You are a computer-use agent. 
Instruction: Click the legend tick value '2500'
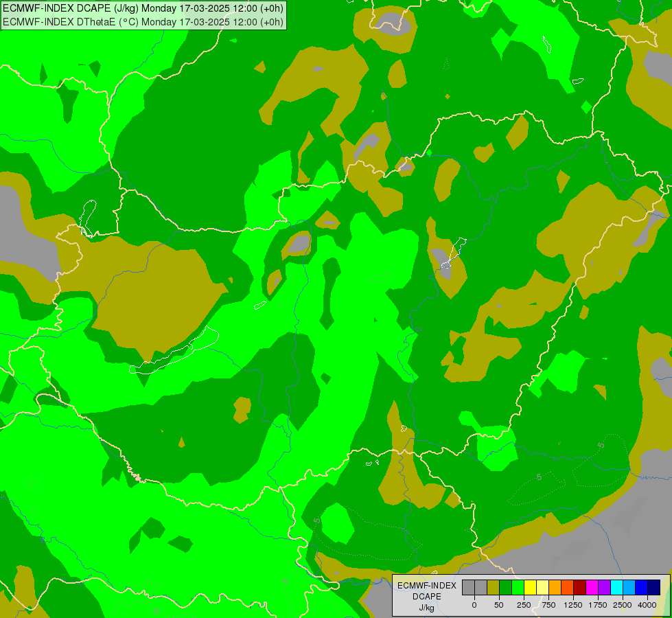point(623,605)
